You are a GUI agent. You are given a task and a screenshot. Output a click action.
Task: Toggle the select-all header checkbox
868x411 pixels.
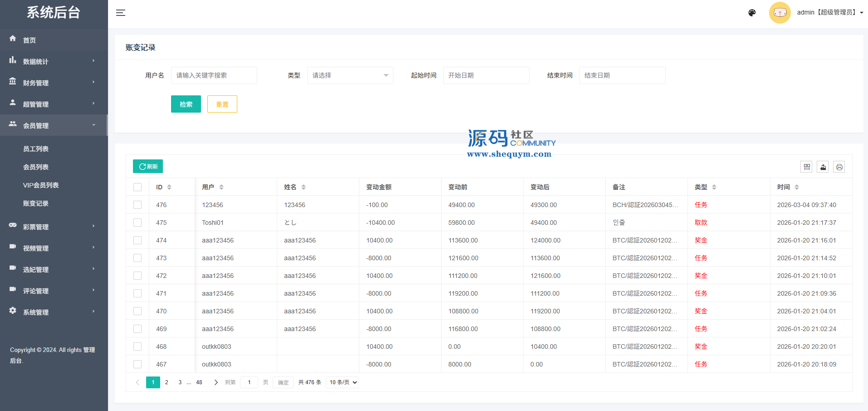137,187
